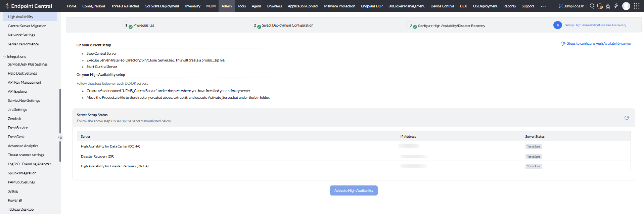Open Endpoint DLP tab

pos(372,6)
